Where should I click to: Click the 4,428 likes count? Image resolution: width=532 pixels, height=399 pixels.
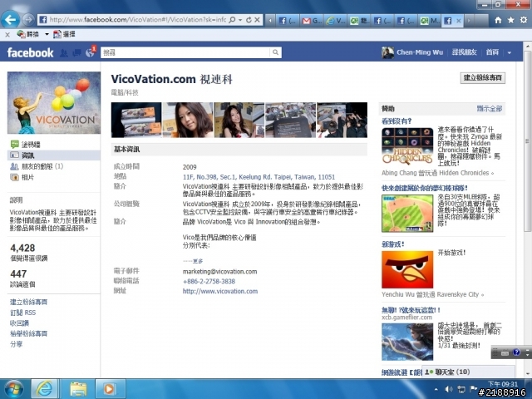pyautogui.click(x=22, y=248)
